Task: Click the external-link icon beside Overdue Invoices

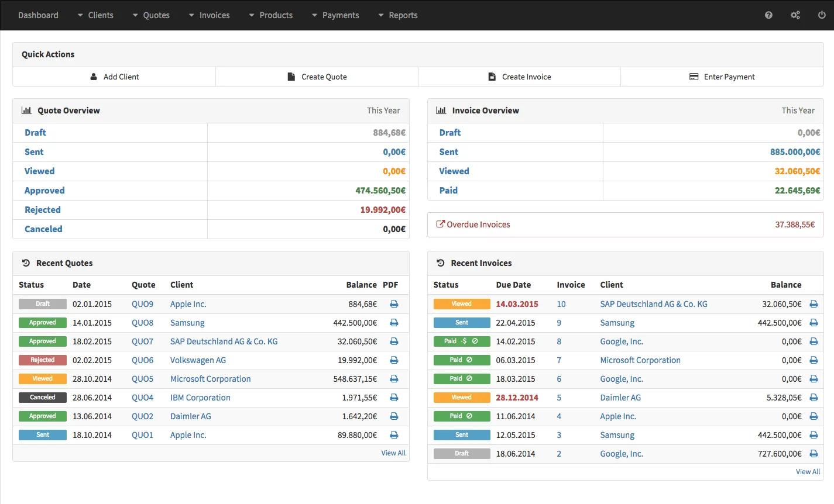Action: (441, 223)
